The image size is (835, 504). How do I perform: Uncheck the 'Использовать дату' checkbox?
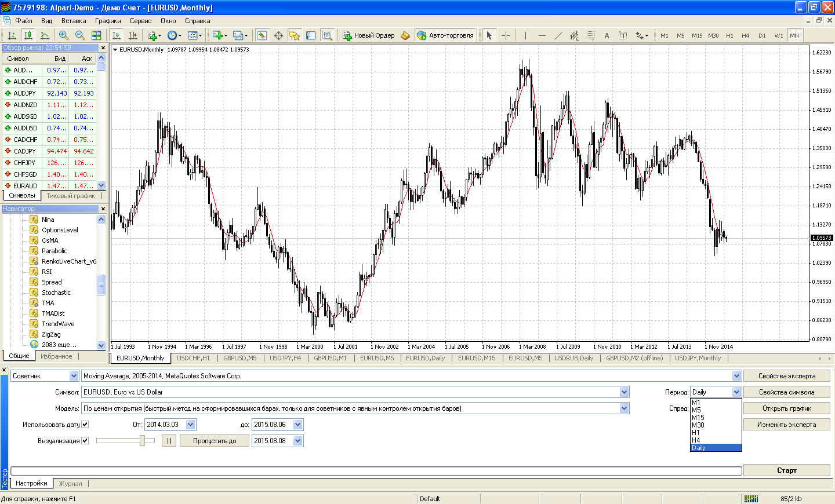coord(85,425)
